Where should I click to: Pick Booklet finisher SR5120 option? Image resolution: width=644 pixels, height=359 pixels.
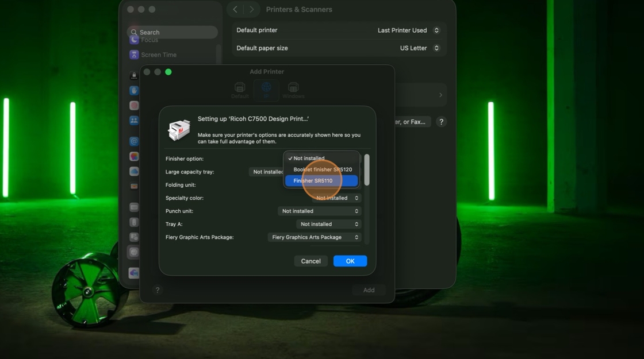pyautogui.click(x=321, y=169)
